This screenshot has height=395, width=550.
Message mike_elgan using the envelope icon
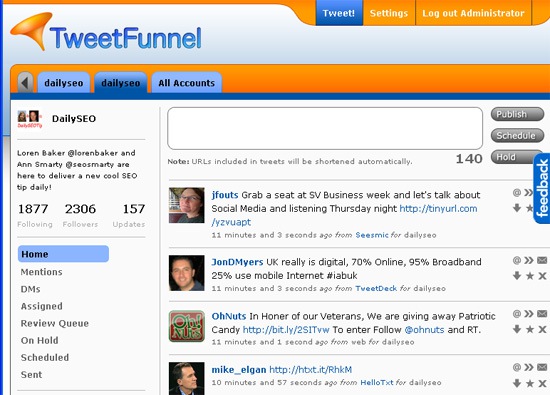click(x=542, y=367)
